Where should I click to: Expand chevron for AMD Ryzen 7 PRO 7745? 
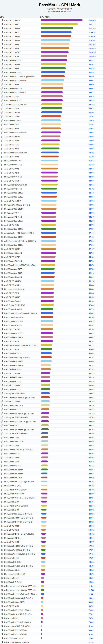click(x=2, y=394)
